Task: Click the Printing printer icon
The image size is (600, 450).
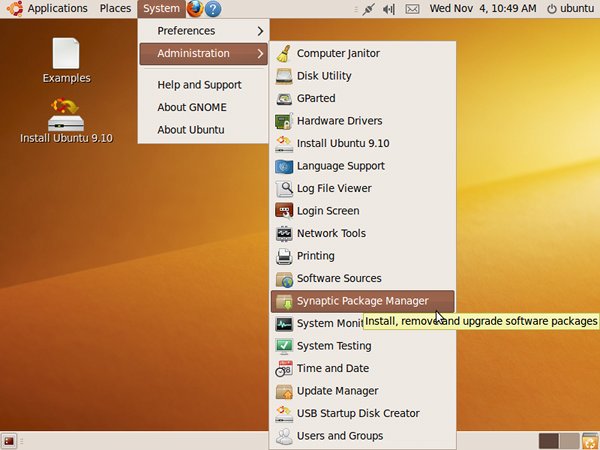Action: tap(284, 256)
